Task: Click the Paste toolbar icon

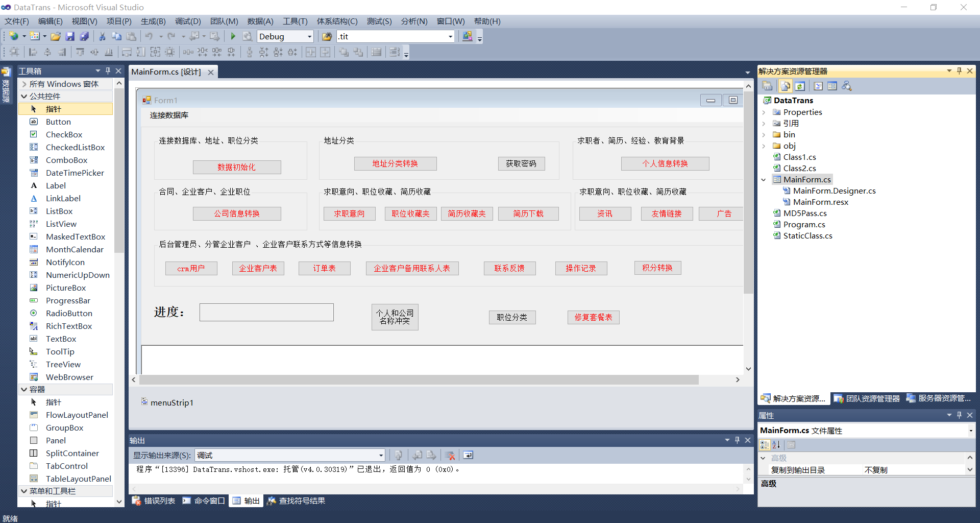Action: (131, 36)
